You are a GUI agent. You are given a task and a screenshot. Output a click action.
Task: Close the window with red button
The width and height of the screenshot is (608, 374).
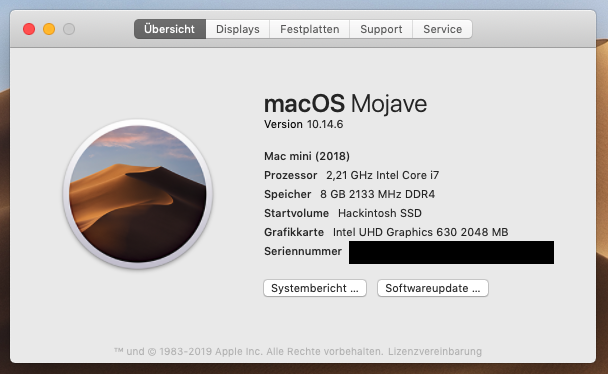29,29
